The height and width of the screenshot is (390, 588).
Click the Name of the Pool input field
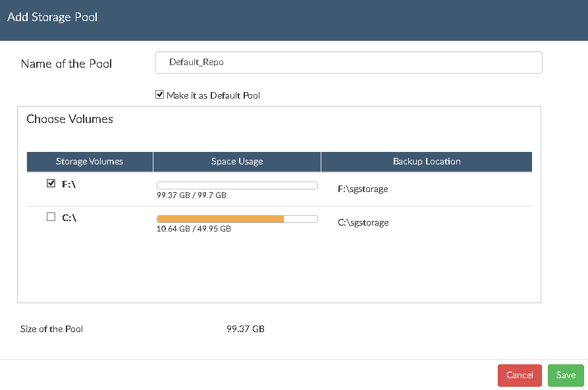pos(349,62)
